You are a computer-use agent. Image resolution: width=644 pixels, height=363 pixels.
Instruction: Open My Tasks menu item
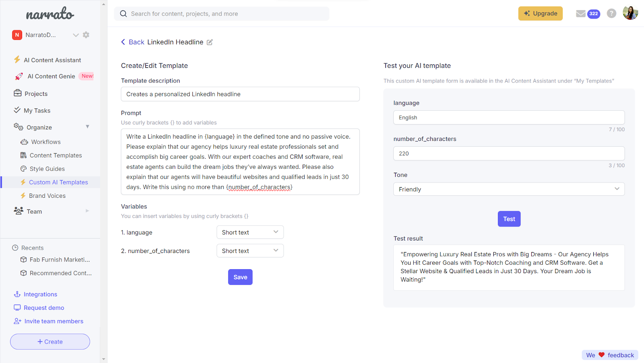pyautogui.click(x=37, y=110)
